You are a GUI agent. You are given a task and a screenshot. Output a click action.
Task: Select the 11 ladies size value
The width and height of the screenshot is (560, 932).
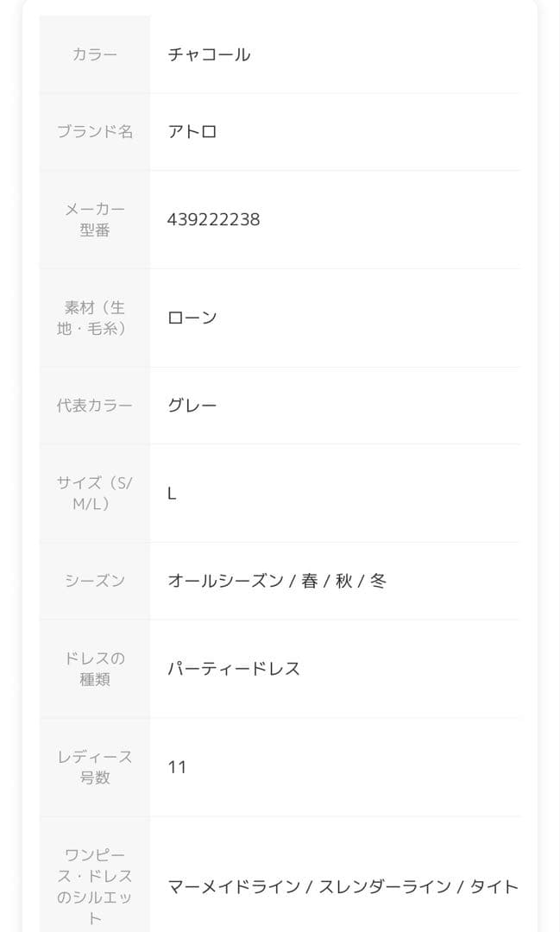177,767
